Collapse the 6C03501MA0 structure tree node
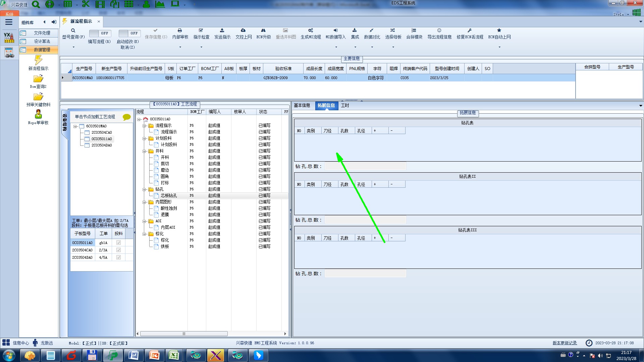Viewport: 644px width, 362px height. point(75,126)
